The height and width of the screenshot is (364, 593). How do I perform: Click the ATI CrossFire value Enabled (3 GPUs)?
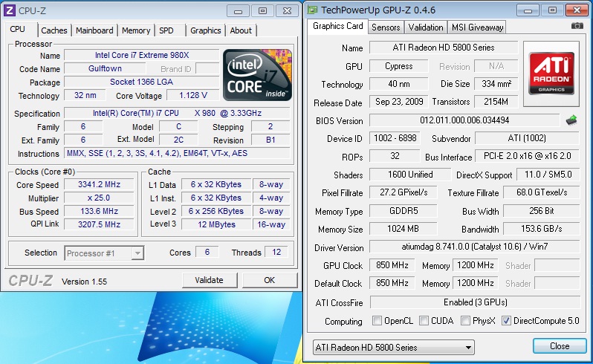point(475,302)
